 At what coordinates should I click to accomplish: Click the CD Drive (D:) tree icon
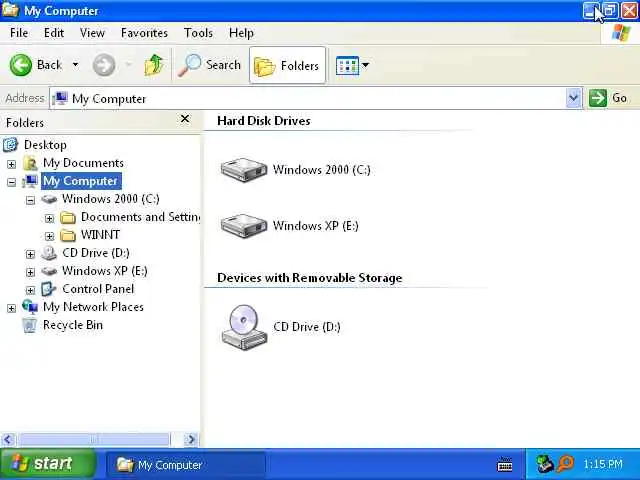tap(49, 253)
